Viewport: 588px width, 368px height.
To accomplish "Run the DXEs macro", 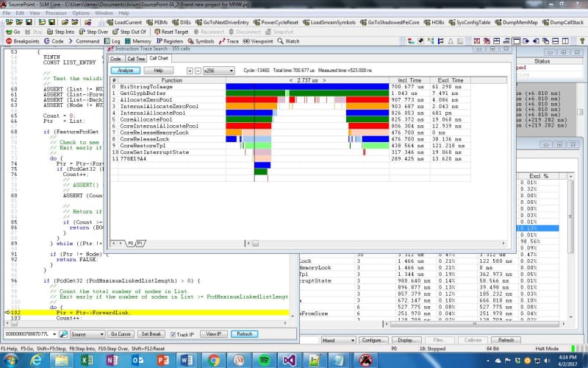I will point(182,22).
